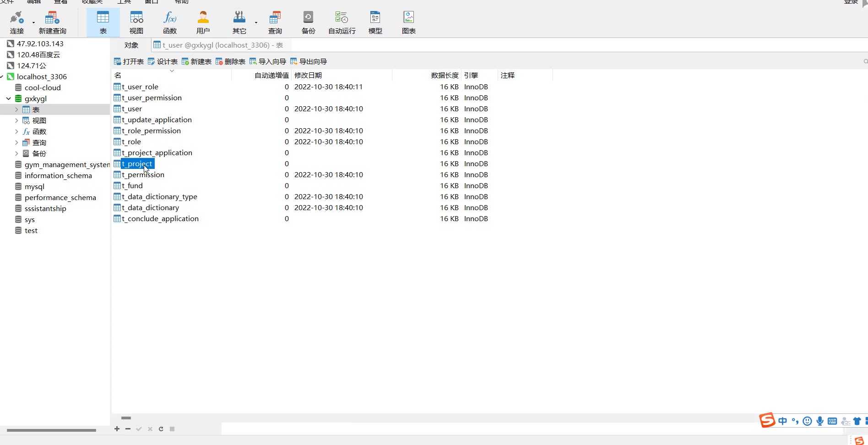Viewport: 868px width, 445px height.
Task: Expand the 函数 node in sidebar
Action: (x=16, y=132)
